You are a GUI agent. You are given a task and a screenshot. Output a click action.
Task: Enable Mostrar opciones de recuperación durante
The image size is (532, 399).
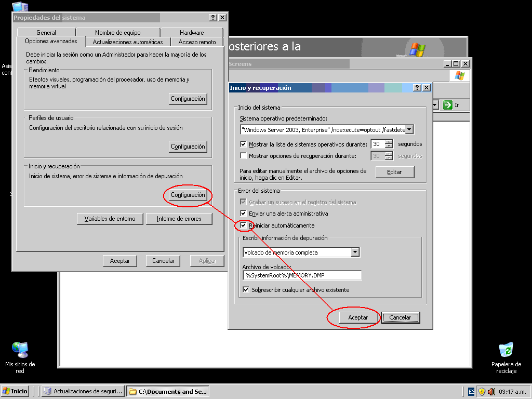243,156
